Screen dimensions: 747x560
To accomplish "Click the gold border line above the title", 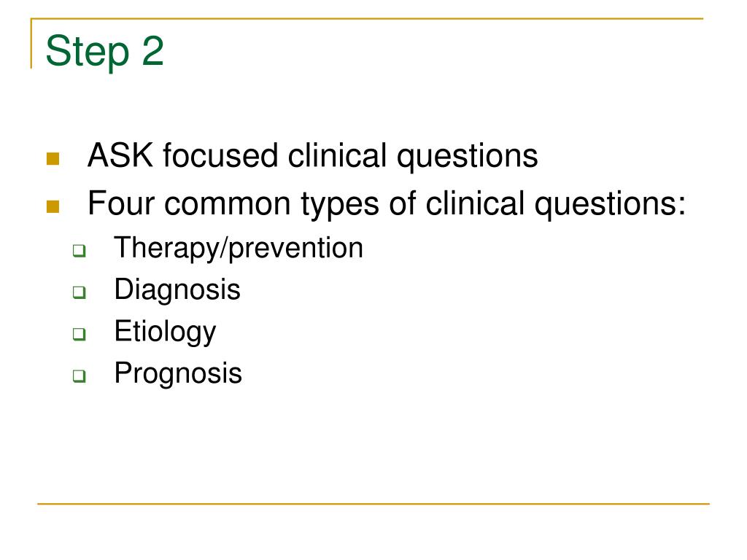I will click(x=367, y=18).
